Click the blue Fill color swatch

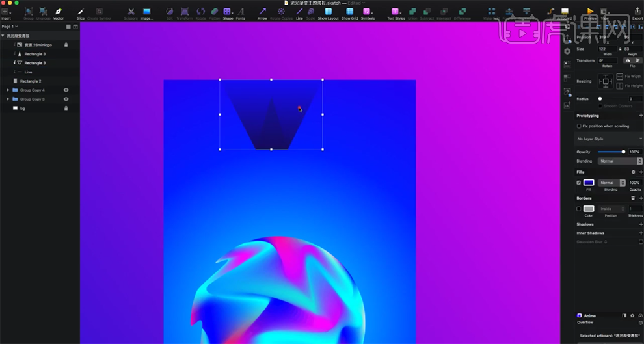(589, 183)
